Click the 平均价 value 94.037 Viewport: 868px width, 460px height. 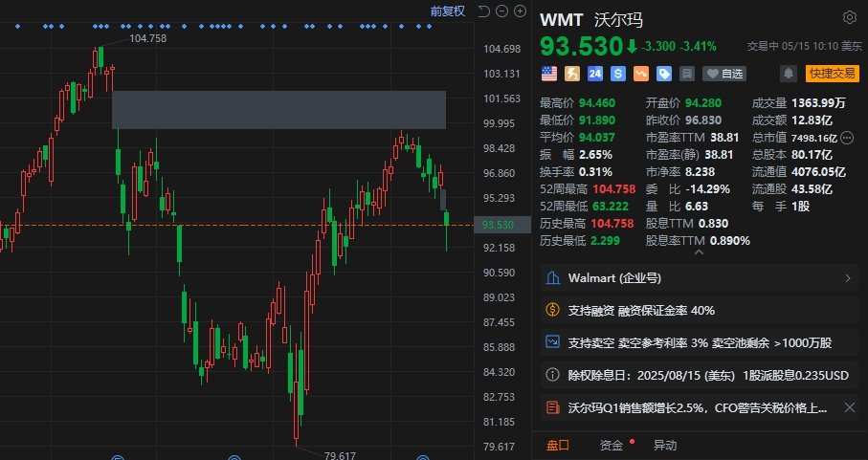pyautogui.click(x=597, y=137)
